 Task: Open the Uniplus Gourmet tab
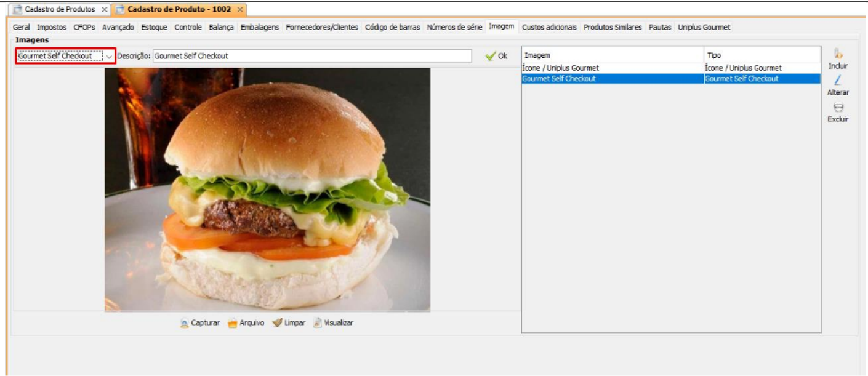click(704, 28)
